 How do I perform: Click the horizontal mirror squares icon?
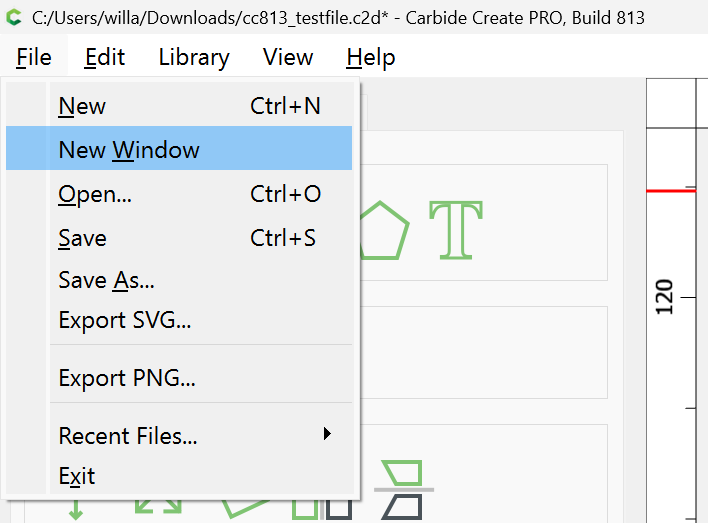tap(322, 509)
